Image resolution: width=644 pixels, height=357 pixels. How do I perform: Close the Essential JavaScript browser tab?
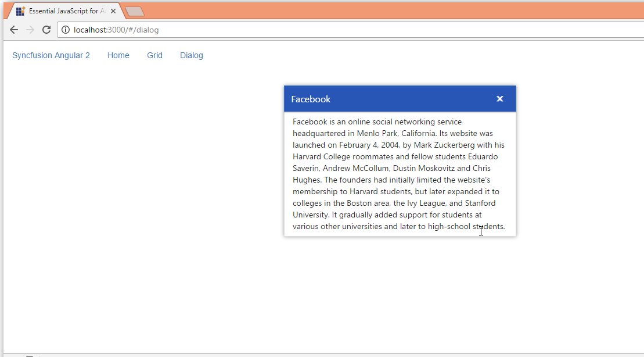pyautogui.click(x=113, y=11)
